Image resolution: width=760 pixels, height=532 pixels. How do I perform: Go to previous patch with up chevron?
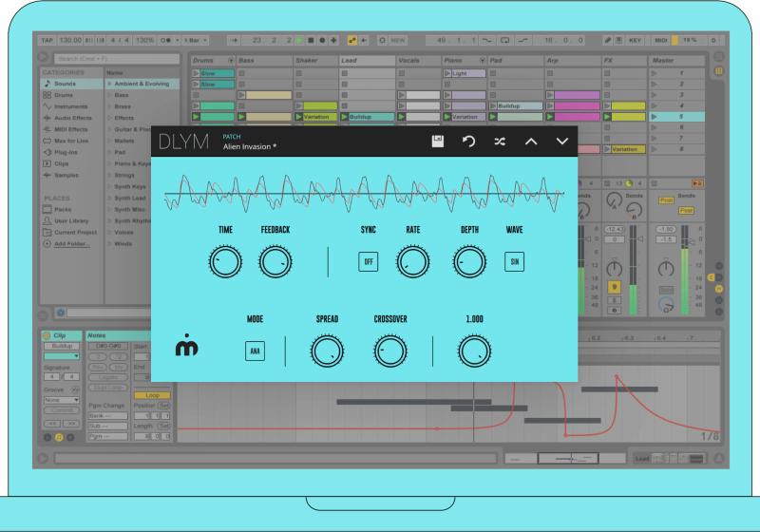click(532, 141)
